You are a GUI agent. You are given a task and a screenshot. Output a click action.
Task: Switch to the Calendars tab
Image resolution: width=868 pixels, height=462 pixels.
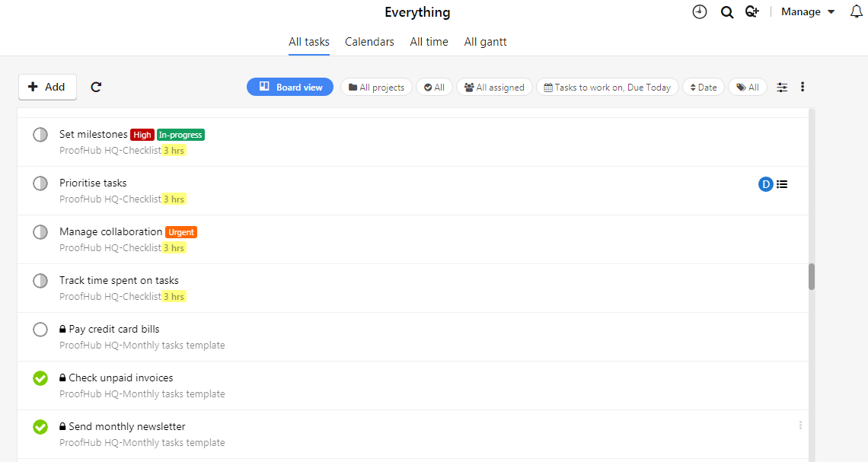369,42
